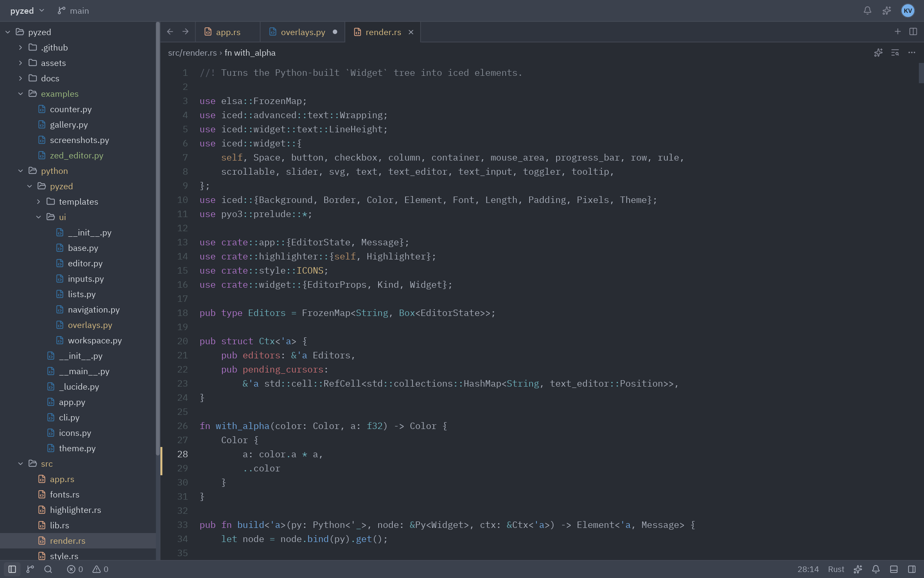Toggle the right dock panel
The height and width of the screenshot is (578, 924).
tap(912, 569)
